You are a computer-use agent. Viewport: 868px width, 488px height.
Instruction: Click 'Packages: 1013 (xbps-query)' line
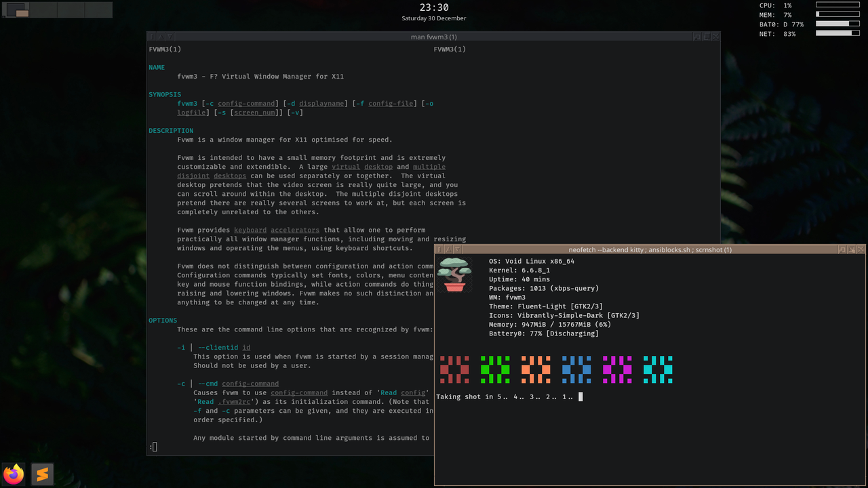click(544, 288)
